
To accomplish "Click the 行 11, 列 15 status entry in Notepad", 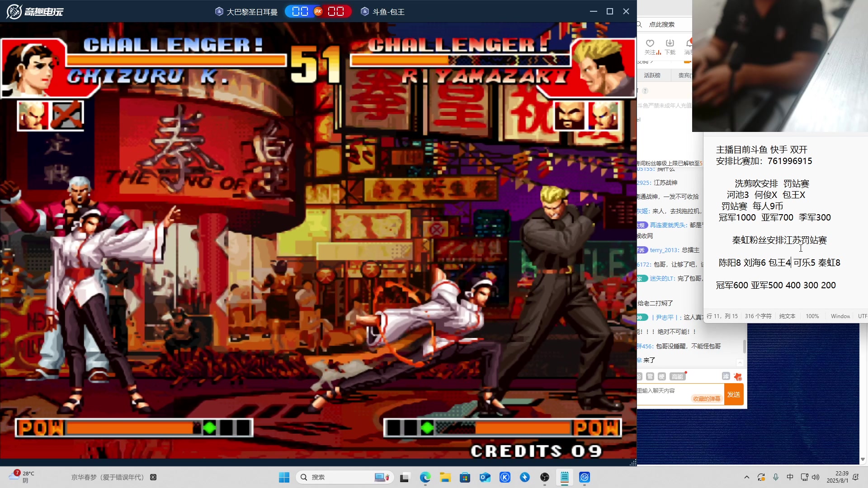I will coord(722,316).
